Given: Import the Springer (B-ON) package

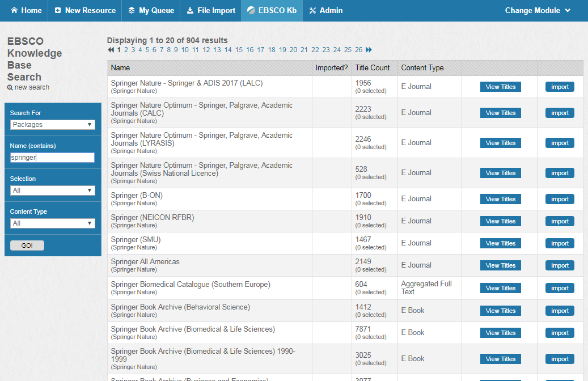Looking at the screenshot, I should (x=560, y=199).
